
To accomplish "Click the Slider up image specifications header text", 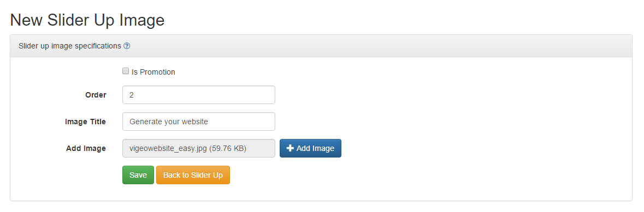I will pos(70,46).
